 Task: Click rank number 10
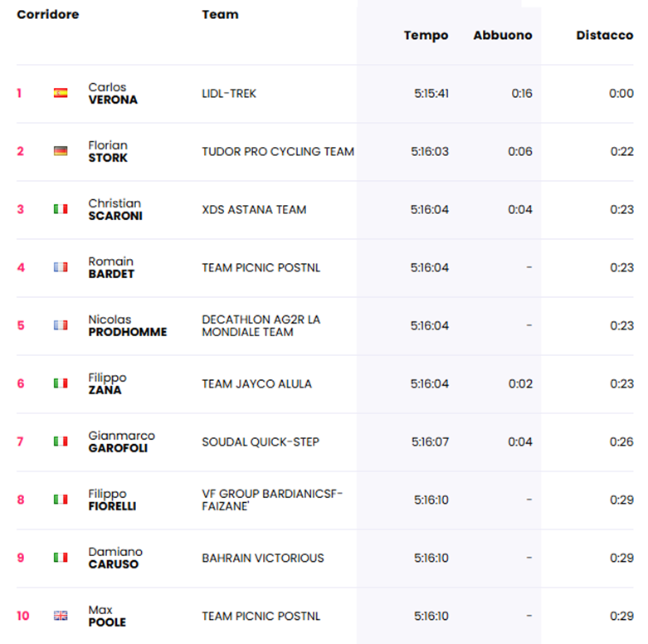[x=23, y=616]
